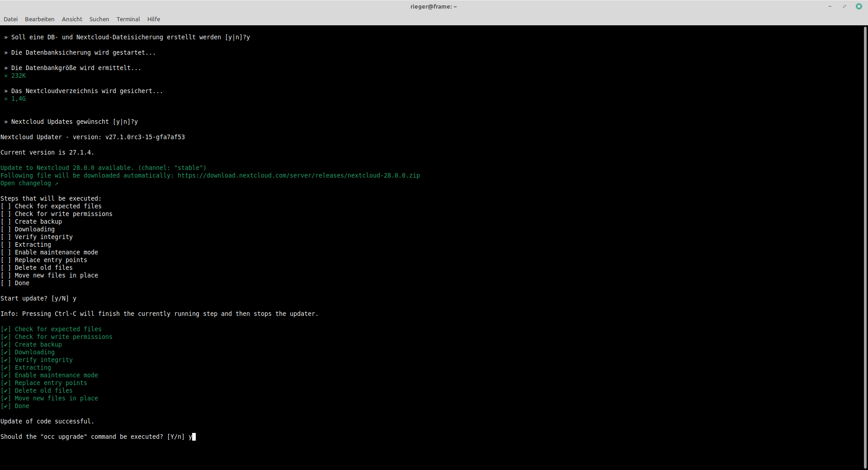This screenshot has width=868, height=470.
Task: Click the 'Open changelog' link
Action: 29,183
